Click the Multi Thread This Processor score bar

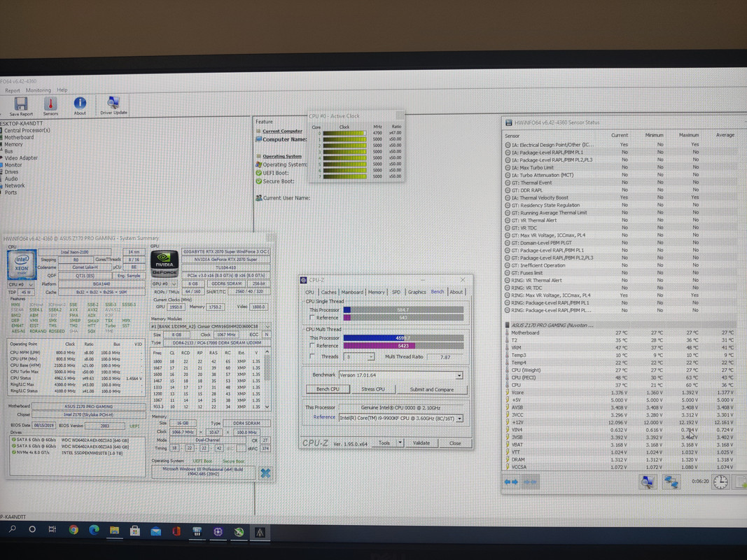403,338
